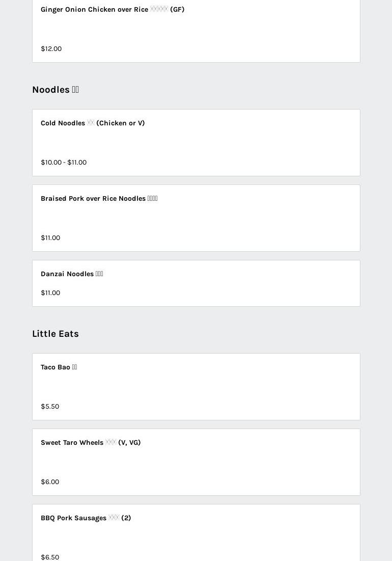Click the (2) quantity label on BBQ Sausages
The height and width of the screenshot is (561, 392).
coord(126,518)
